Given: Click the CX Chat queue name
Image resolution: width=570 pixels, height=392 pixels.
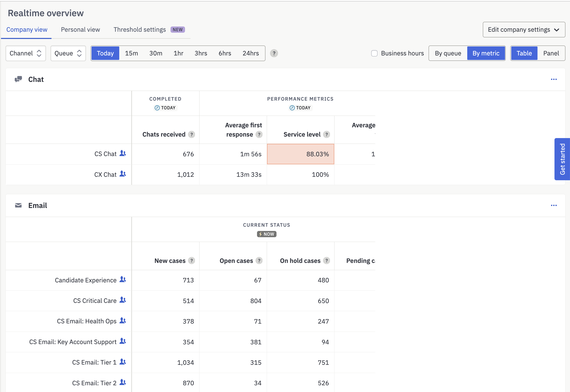Looking at the screenshot, I should [105, 175].
